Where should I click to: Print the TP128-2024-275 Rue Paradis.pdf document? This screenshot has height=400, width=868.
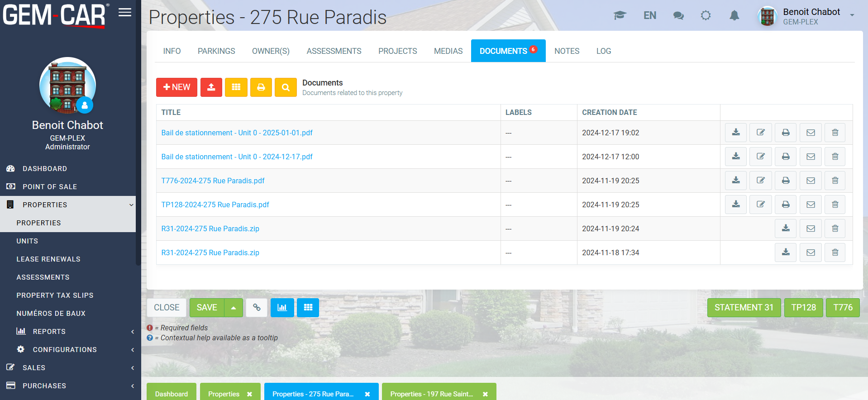pos(786,205)
